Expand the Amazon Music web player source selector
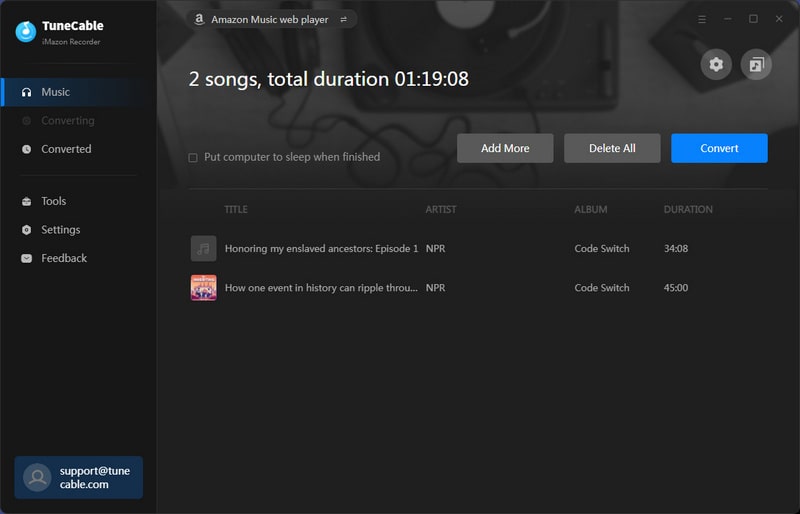 pos(272,19)
